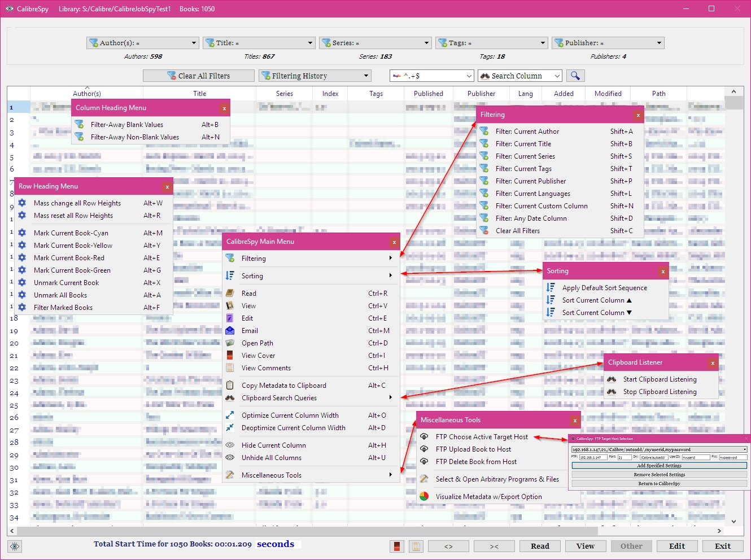Choose Filter: Any Date Column
Screen dimensions: 751x560
(x=560, y=218)
